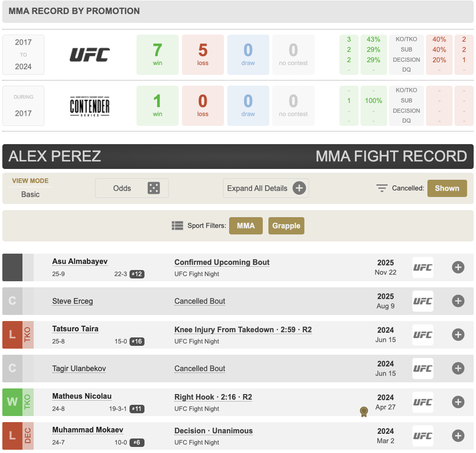This screenshot has height=453, width=476.
Task: Toggle the MMA sport filter
Action: [245, 226]
